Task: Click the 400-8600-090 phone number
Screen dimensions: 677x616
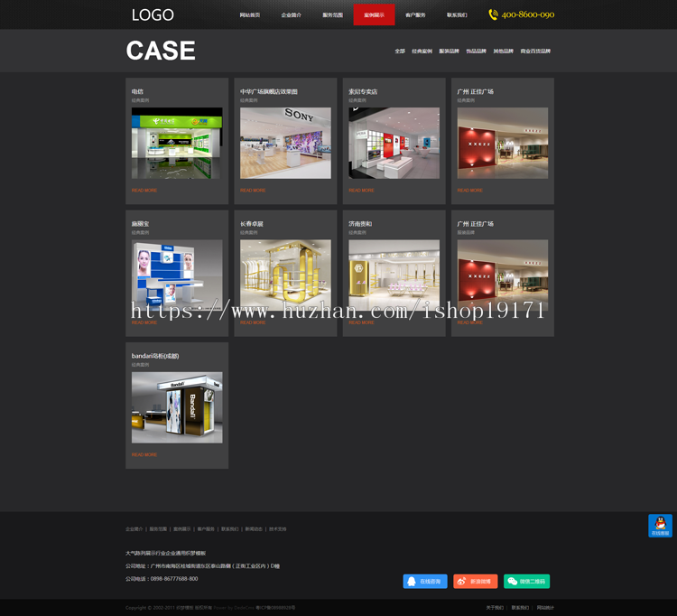Action: (528, 14)
